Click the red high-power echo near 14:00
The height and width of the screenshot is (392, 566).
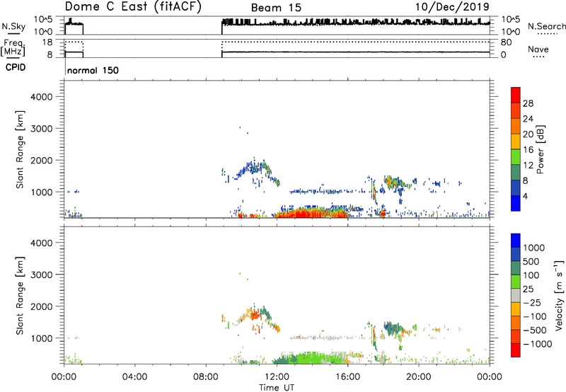coord(311,214)
